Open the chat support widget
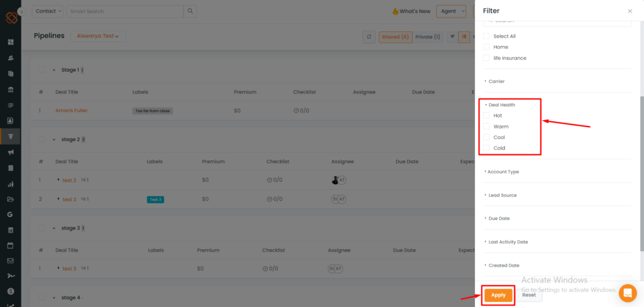 (628, 293)
